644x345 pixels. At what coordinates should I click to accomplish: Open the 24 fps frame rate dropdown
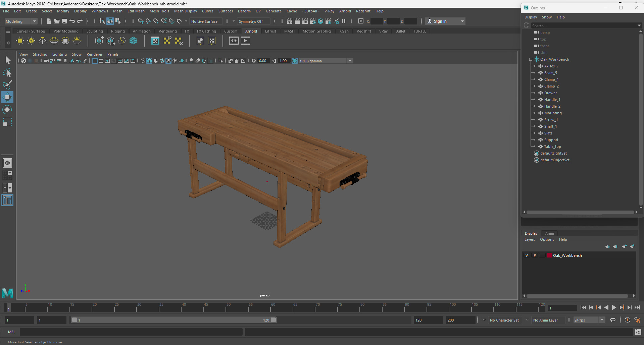pos(589,320)
